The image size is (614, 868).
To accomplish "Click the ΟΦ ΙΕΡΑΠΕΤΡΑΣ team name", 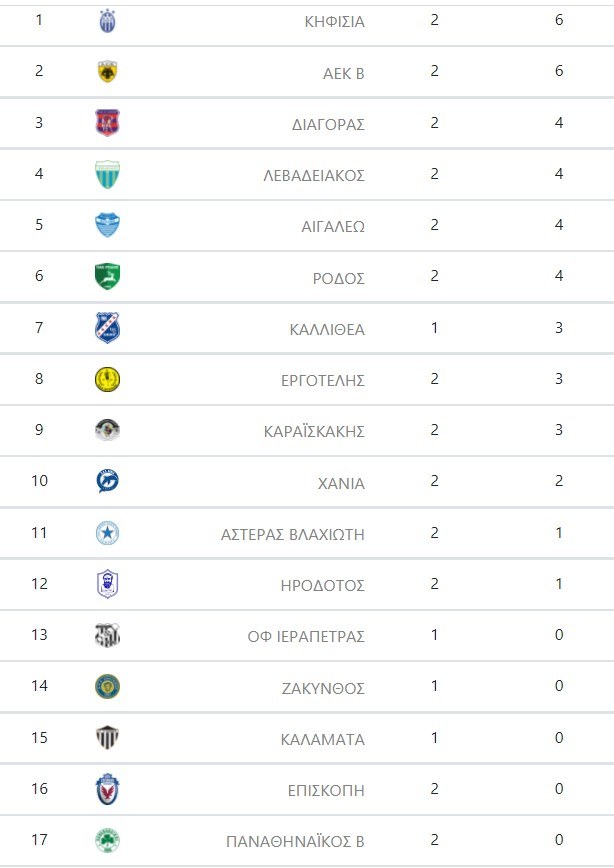I will click(306, 637).
